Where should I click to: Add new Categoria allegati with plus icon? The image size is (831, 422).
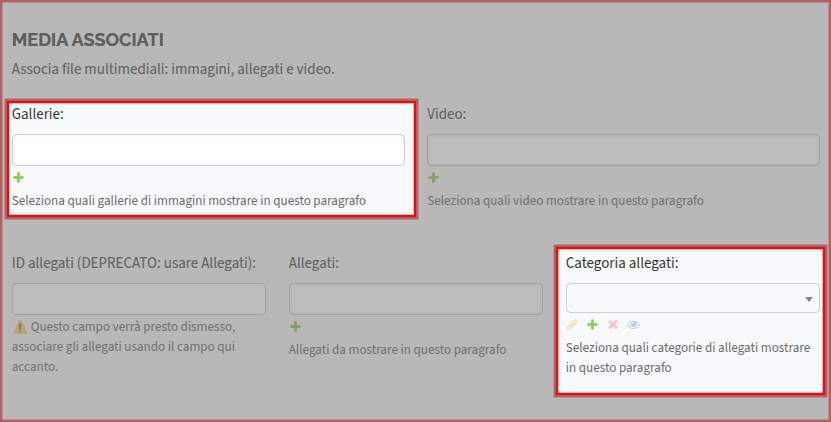pyautogui.click(x=593, y=324)
